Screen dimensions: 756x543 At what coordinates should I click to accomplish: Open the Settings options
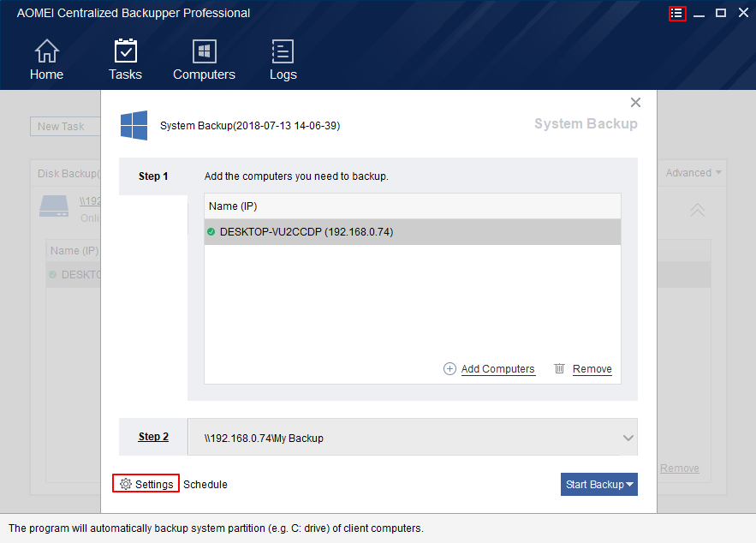click(146, 484)
